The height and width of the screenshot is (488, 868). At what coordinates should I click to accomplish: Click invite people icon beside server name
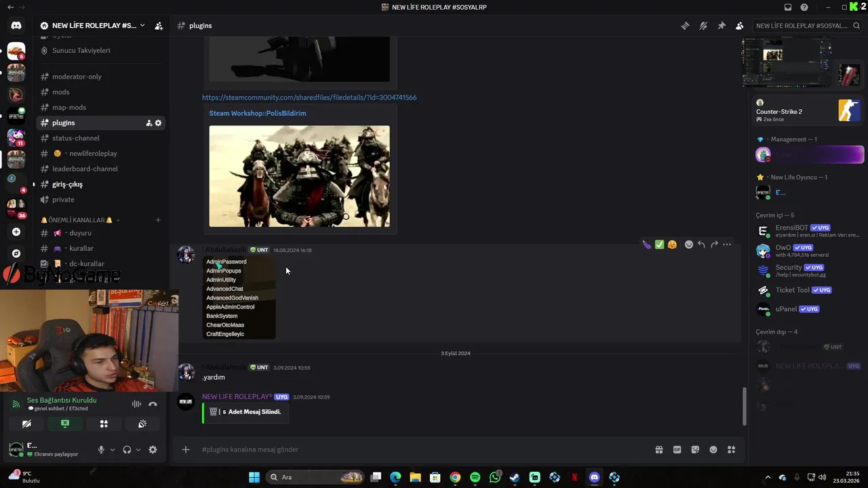pyautogui.click(x=159, y=26)
